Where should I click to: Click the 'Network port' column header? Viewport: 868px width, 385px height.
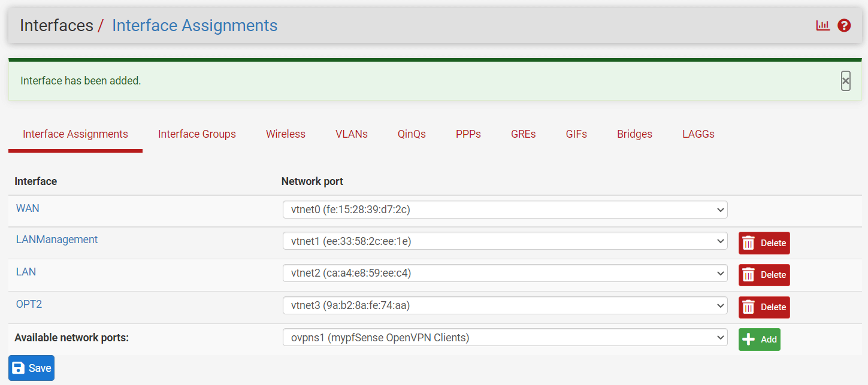(x=312, y=181)
